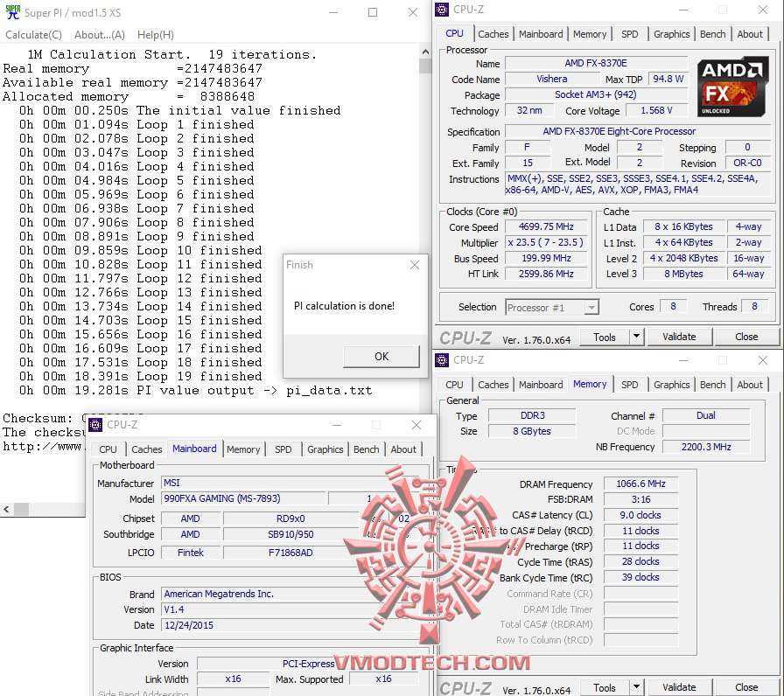Close the Super PI window
The image size is (784, 696).
tap(412, 12)
